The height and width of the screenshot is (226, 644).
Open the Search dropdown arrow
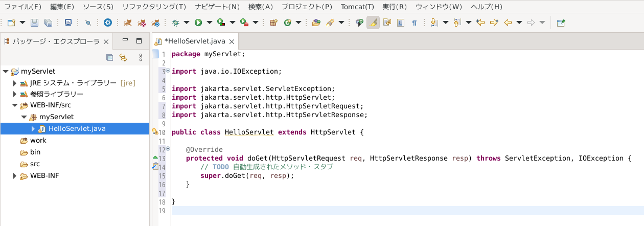[341, 22]
